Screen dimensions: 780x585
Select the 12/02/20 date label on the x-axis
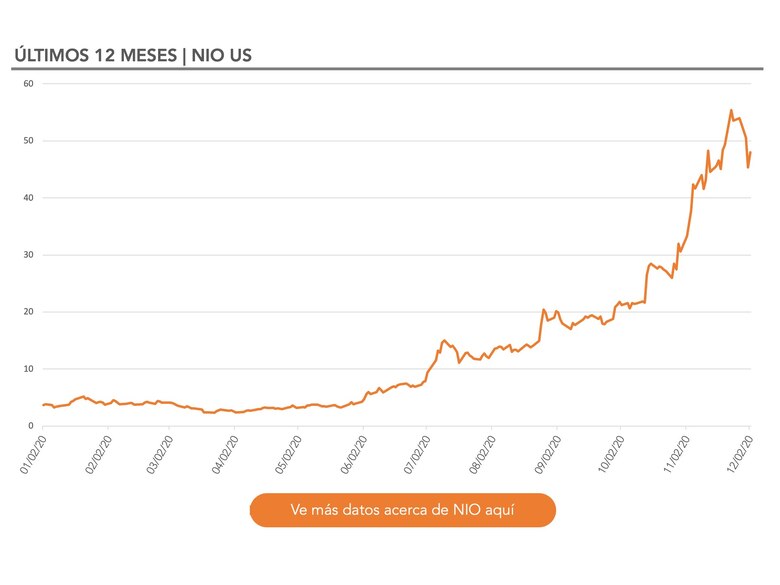[740, 450]
